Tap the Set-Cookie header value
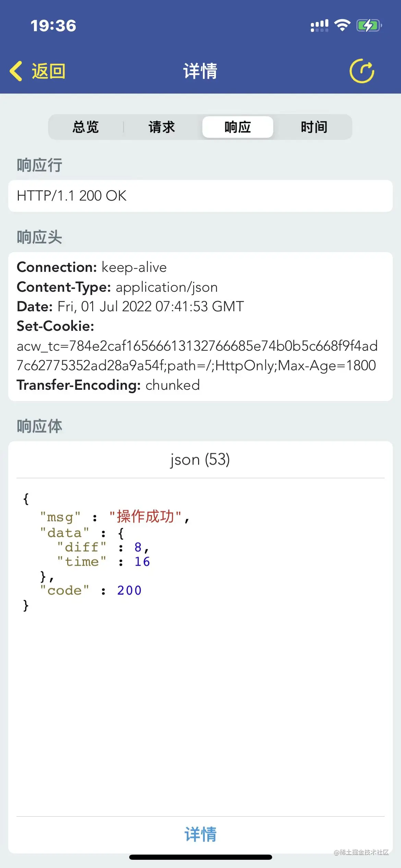 pos(197,356)
